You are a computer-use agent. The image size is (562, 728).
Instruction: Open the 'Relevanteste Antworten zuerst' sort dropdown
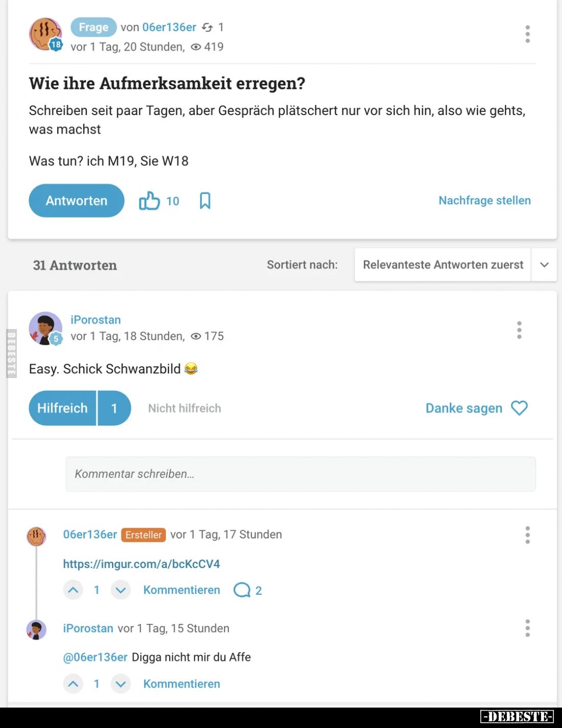[443, 265]
